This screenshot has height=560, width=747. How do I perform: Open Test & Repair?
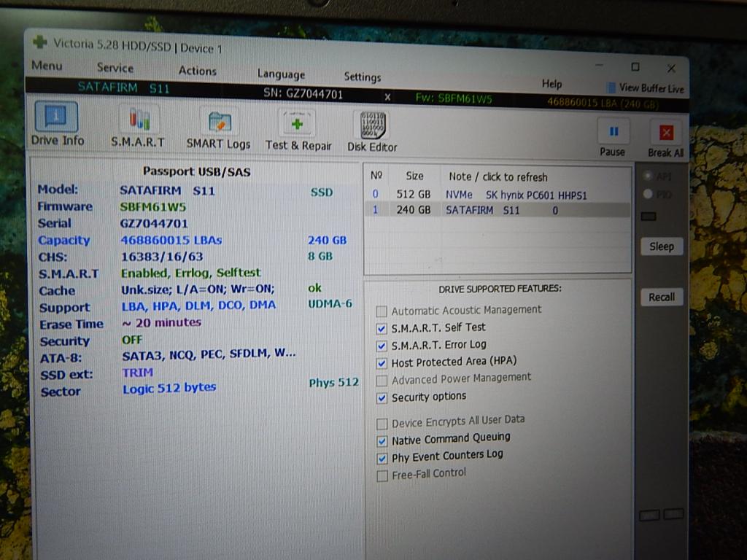pos(298,131)
